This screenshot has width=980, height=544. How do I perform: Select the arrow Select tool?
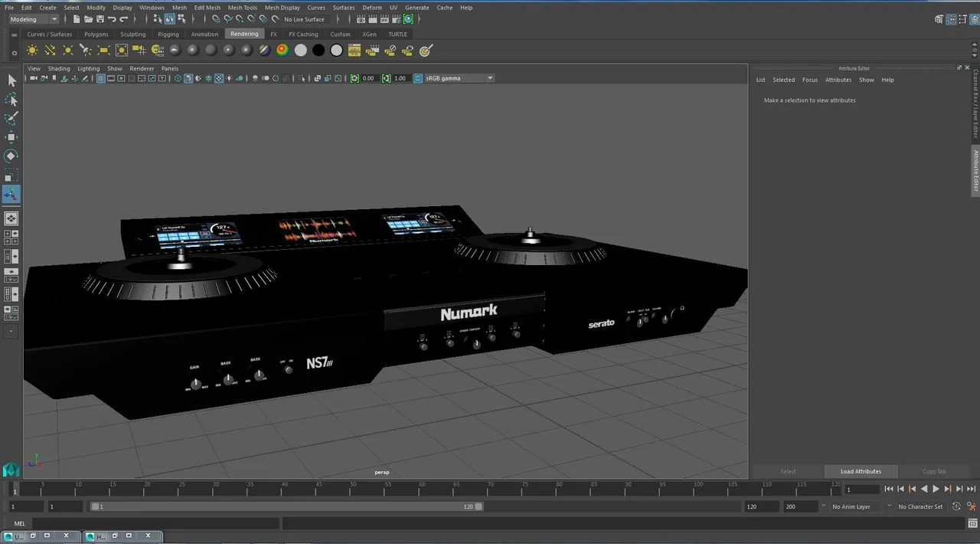pyautogui.click(x=11, y=80)
